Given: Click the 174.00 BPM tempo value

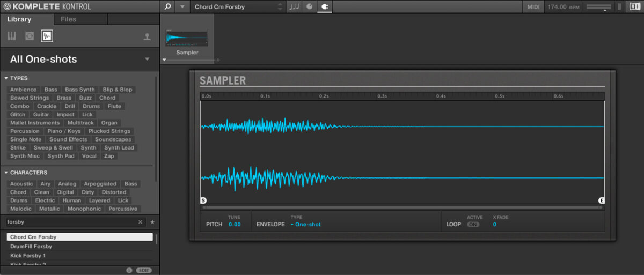Looking at the screenshot, I should point(563,7).
